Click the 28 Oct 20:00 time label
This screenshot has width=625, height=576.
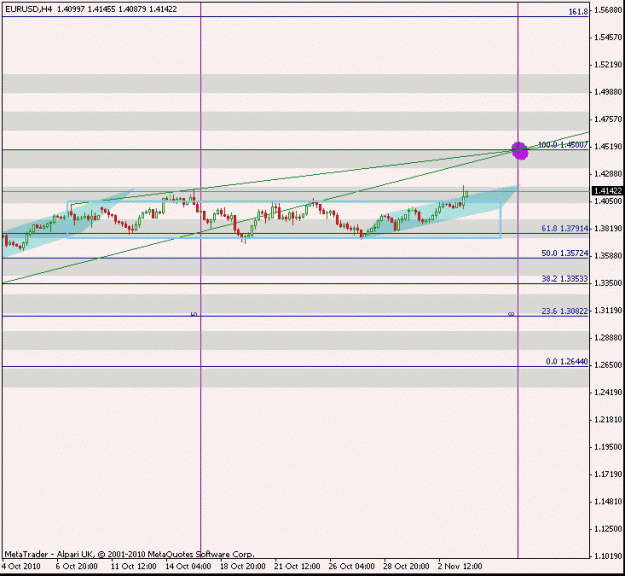(x=406, y=566)
